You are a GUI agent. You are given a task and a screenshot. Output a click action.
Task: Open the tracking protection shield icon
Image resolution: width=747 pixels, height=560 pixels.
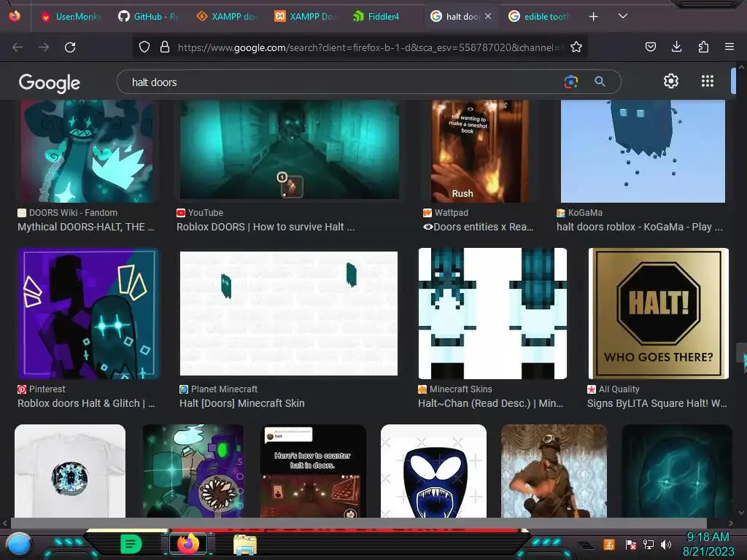(144, 47)
